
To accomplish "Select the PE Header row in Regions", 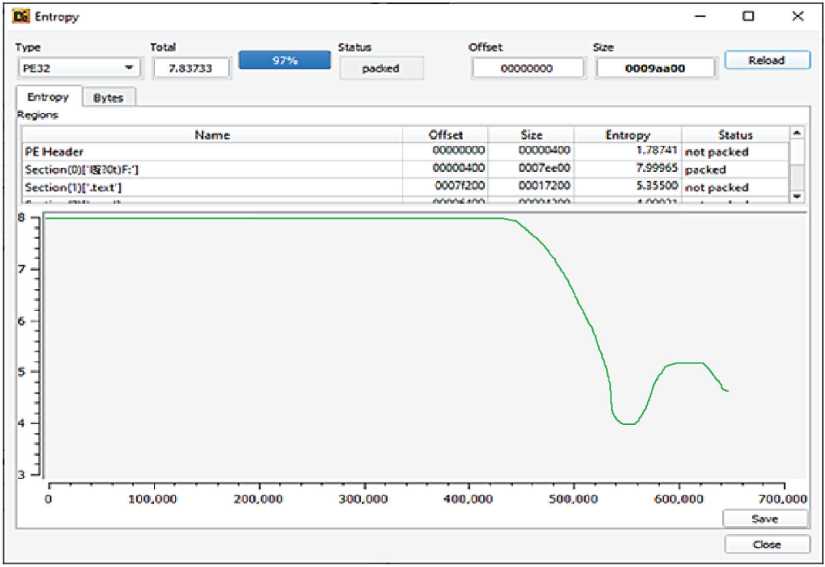I will (212, 151).
